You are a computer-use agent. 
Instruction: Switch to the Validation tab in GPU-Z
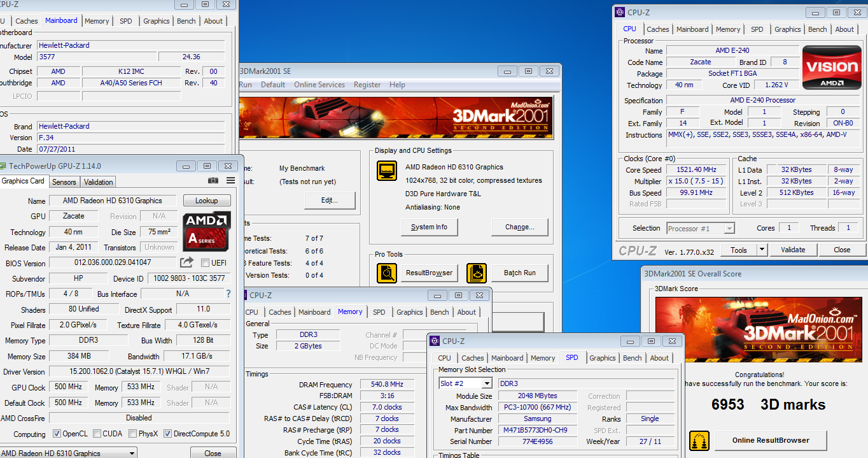pyautogui.click(x=98, y=182)
